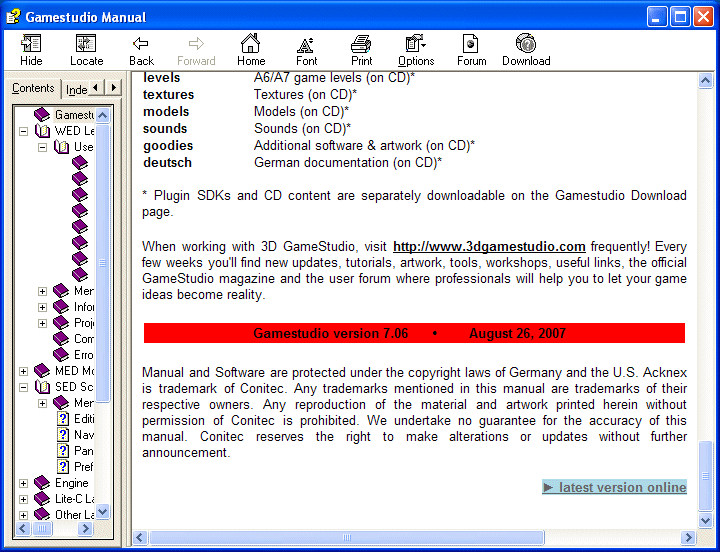This screenshot has height=552, width=720.
Task: Click the 'deutsch' folder name
Action: (167, 163)
